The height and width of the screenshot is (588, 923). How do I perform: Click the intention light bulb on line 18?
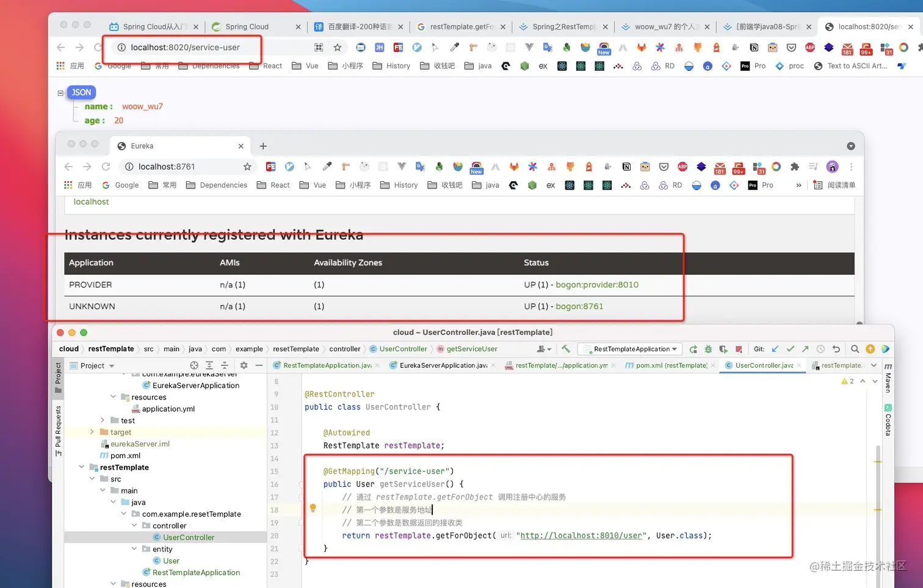click(313, 508)
